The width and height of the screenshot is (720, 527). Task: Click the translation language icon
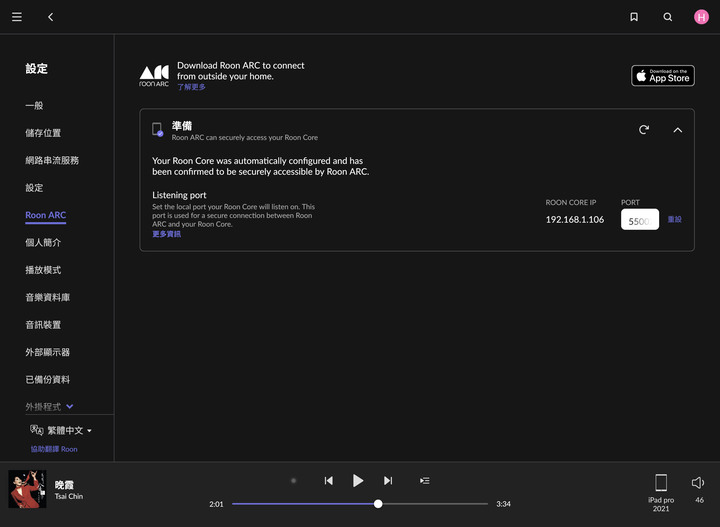[x=37, y=430]
